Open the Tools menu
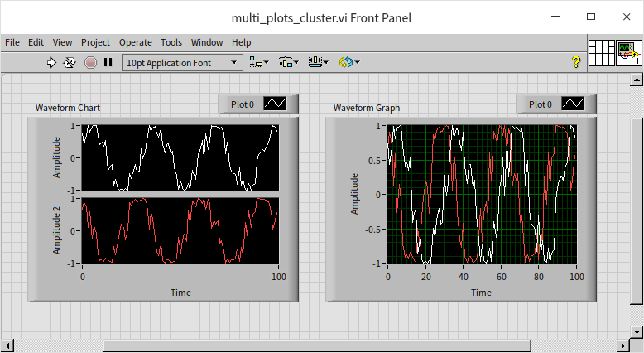Screen dimensions: 644x353 click(x=171, y=42)
